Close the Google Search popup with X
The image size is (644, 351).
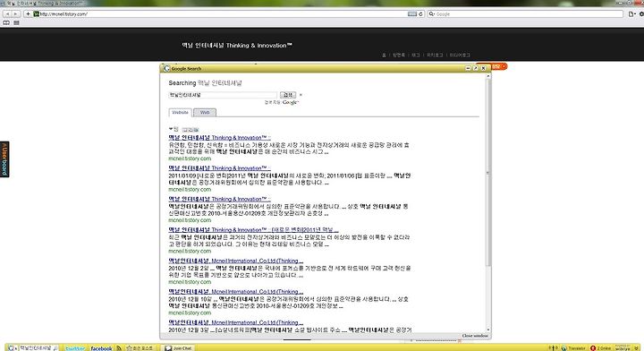483,68
